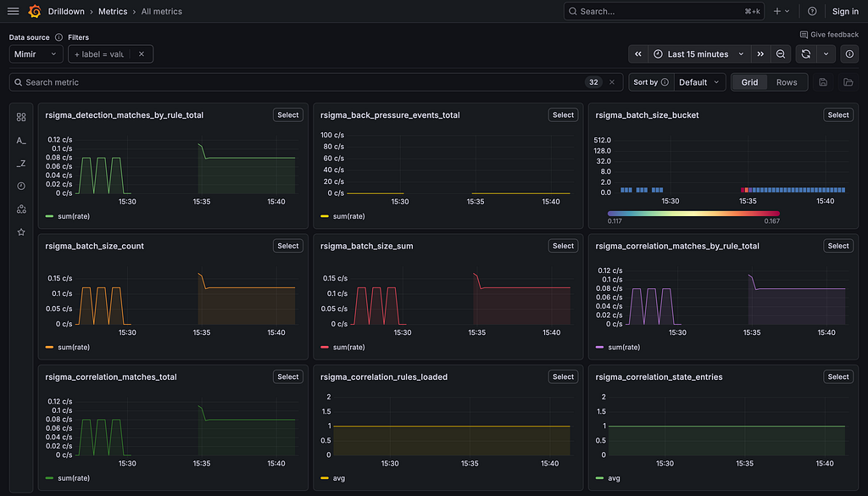
Task: Click All metrics breadcrumb
Action: (162, 11)
